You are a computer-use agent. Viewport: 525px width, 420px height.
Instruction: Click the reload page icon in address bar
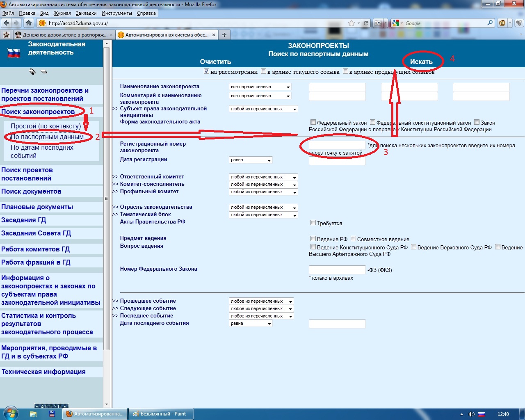click(x=366, y=23)
